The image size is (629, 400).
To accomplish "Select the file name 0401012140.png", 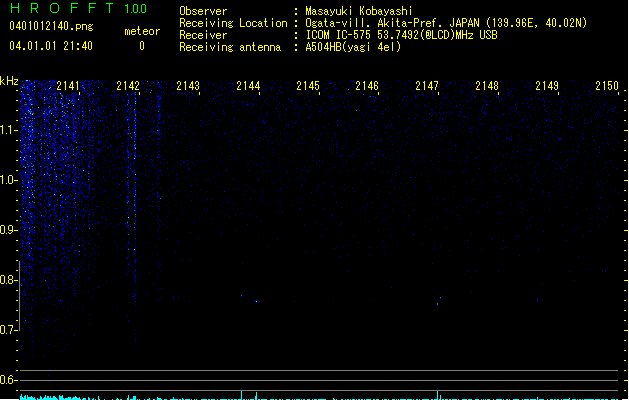I will coord(51,26).
